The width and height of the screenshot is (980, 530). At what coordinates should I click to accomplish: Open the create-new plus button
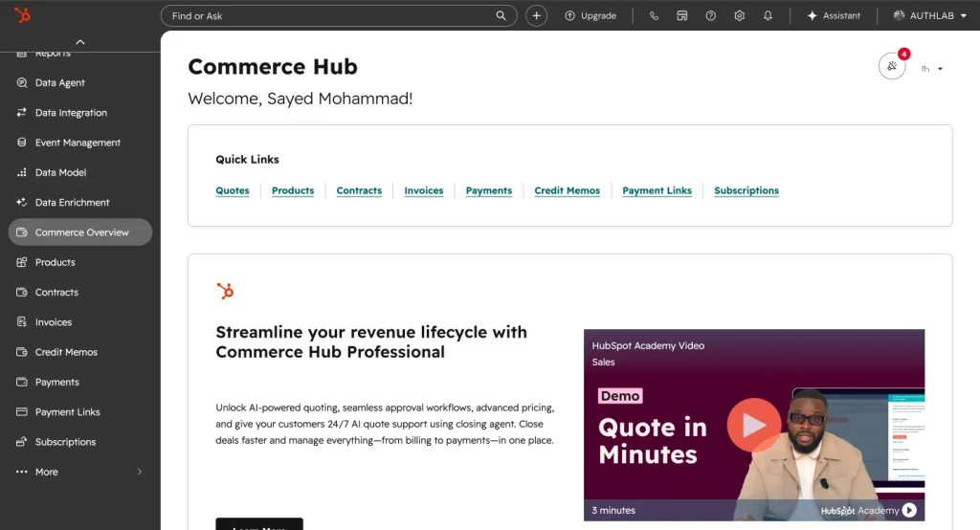(536, 15)
